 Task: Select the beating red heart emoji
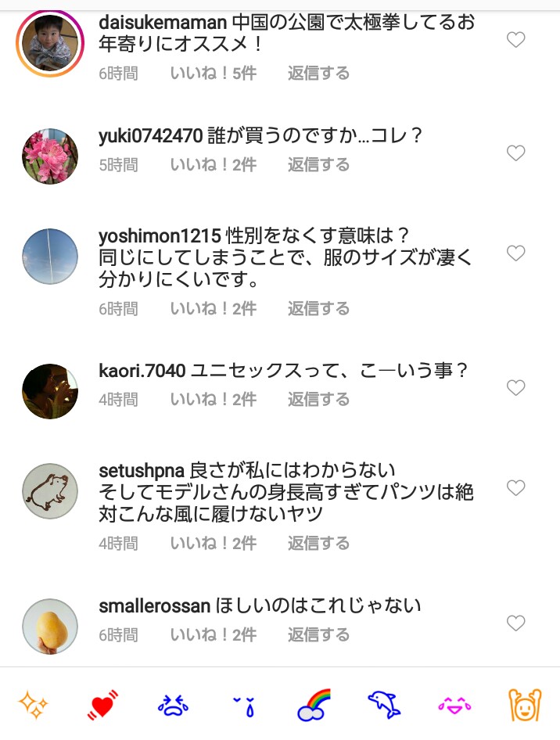[102, 705]
